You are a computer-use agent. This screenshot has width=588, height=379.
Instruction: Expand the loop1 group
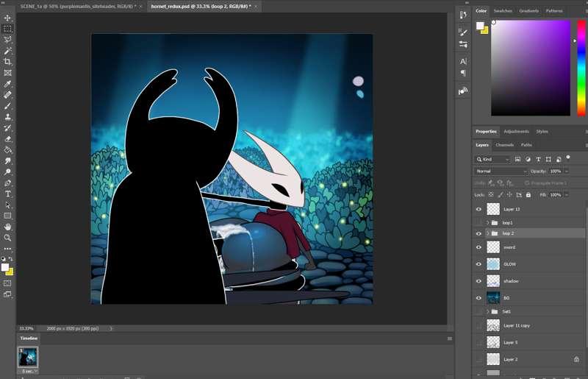coord(487,223)
